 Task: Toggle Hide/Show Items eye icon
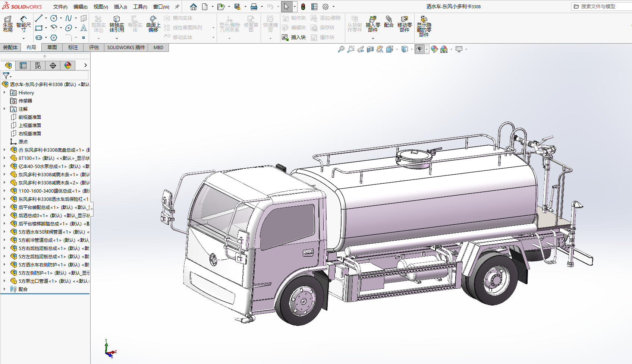419,49
